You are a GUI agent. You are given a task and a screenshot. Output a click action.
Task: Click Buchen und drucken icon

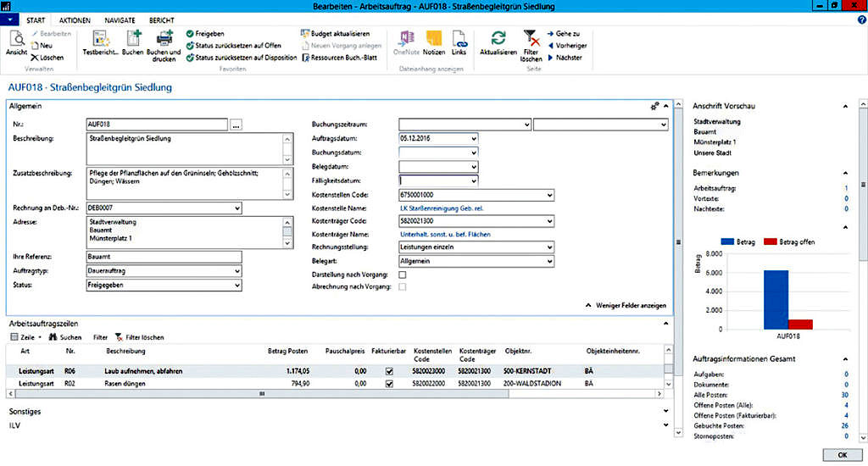[x=164, y=39]
